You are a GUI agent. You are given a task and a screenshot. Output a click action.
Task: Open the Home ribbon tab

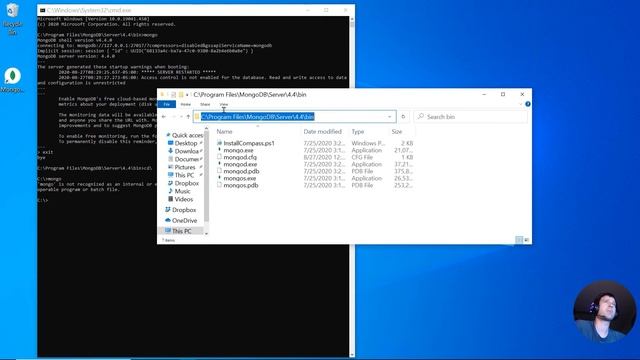click(x=186, y=104)
